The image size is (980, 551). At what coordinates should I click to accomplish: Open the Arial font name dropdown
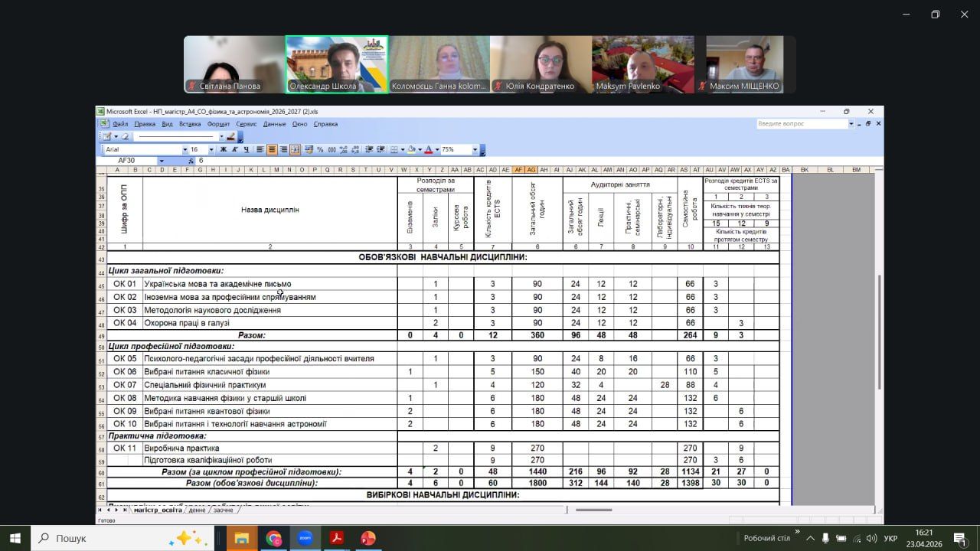(185, 150)
